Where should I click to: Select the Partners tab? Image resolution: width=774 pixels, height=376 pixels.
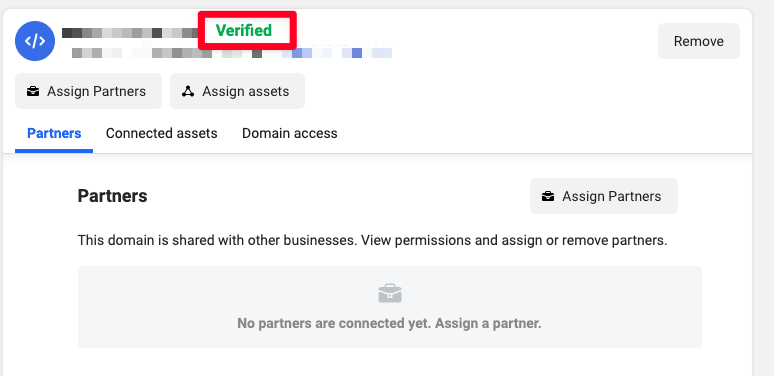point(54,133)
